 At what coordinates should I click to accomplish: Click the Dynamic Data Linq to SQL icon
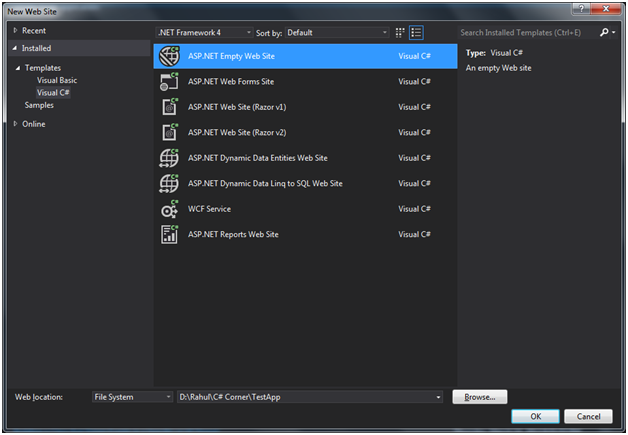(x=169, y=183)
